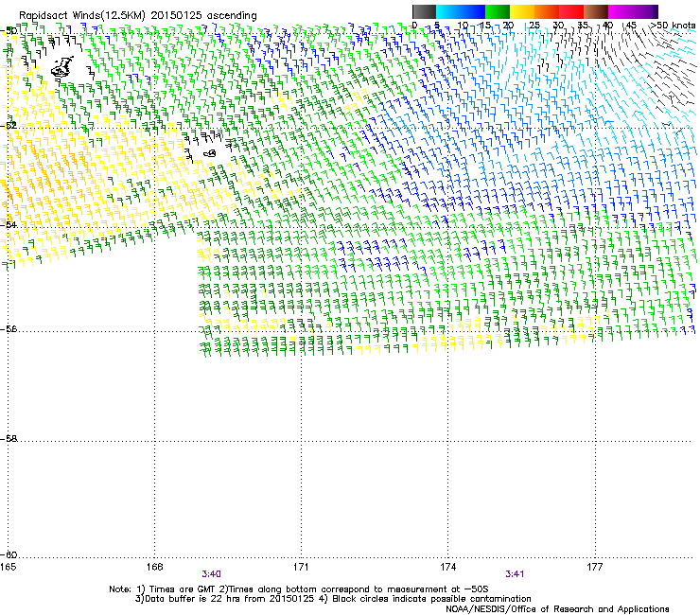Click the yellow 20-25 knots color scale segment
The image size is (700, 615).
(522, 11)
